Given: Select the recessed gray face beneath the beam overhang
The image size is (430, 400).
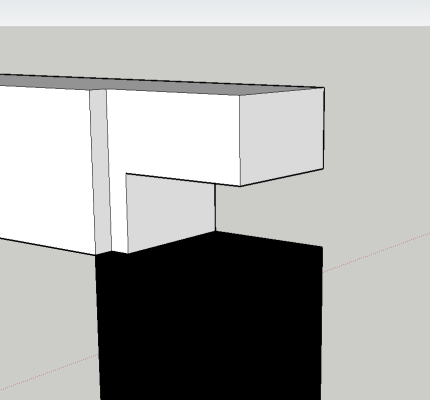Looking at the screenshot, I should pyautogui.click(x=171, y=213).
